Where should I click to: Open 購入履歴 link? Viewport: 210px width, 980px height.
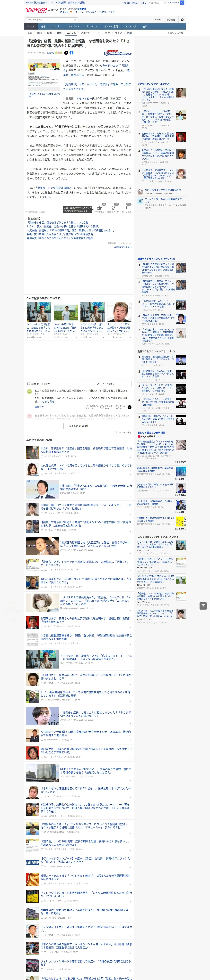171,19
